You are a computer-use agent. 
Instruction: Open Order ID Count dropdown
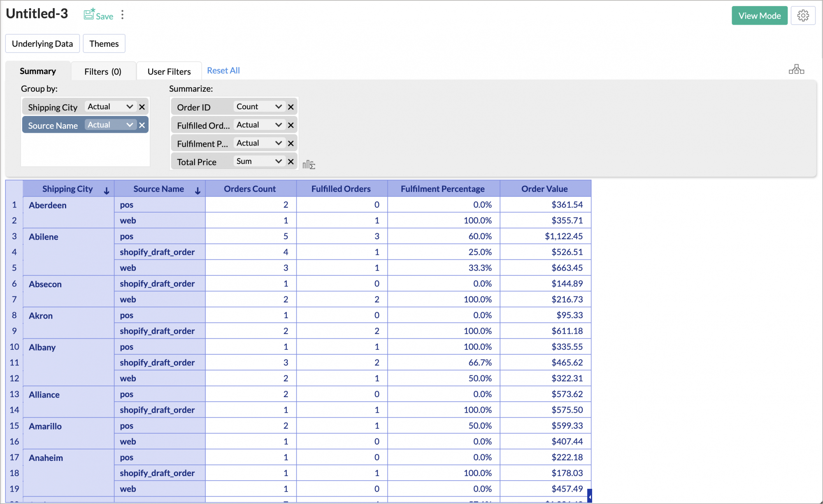tap(259, 106)
